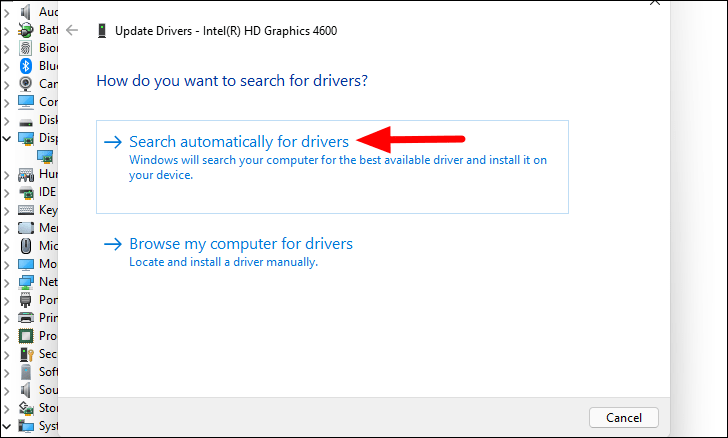Image resolution: width=728 pixels, height=438 pixels.
Task: Click the Human Interface Devices icon
Action: click(26, 174)
